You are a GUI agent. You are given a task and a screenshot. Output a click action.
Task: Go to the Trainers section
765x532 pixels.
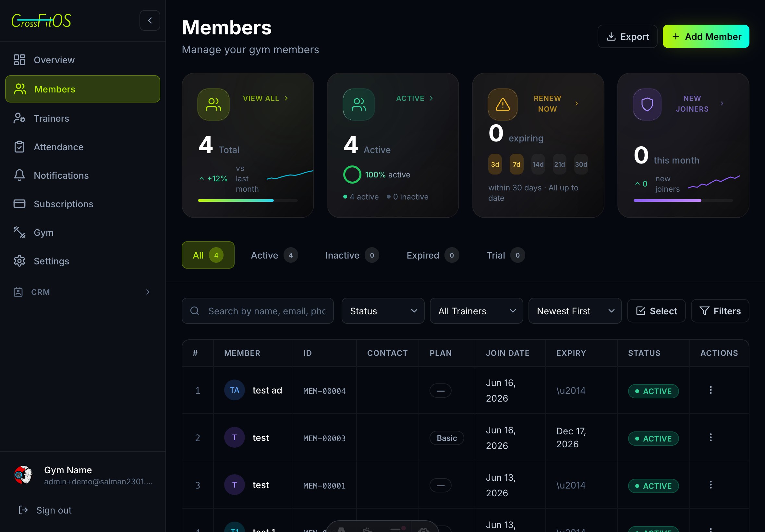(83, 118)
